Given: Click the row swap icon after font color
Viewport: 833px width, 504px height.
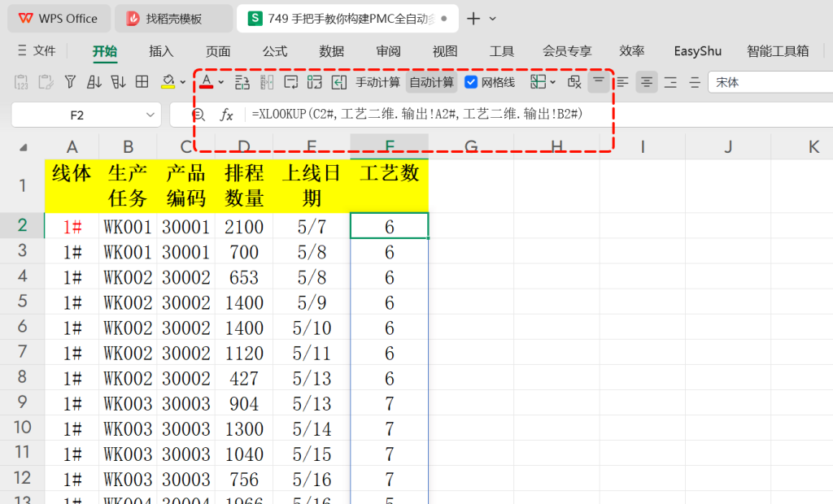Looking at the screenshot, I should coord(242,82).
